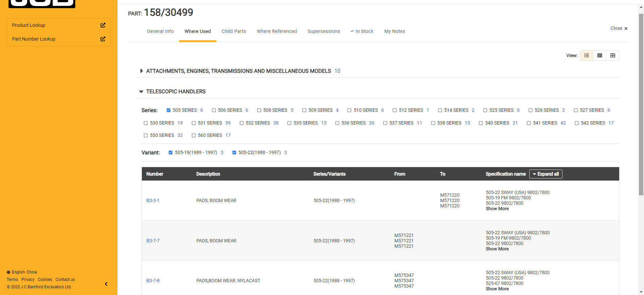The image size is (644, 295).
Task: Switch to small grid view icon
Action: [x=600, y=55]
